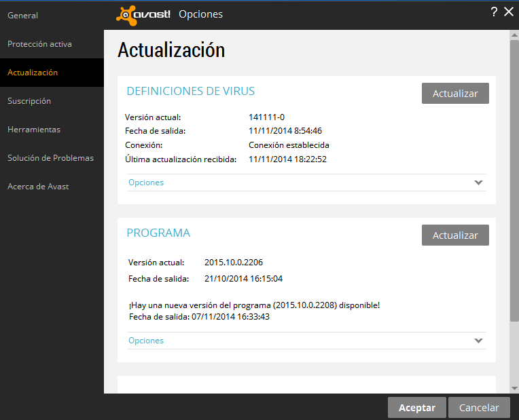The width and height of the screenshot is (519, 420).
Task: Click the Opciones title in the header
Action: coord(200,14)
